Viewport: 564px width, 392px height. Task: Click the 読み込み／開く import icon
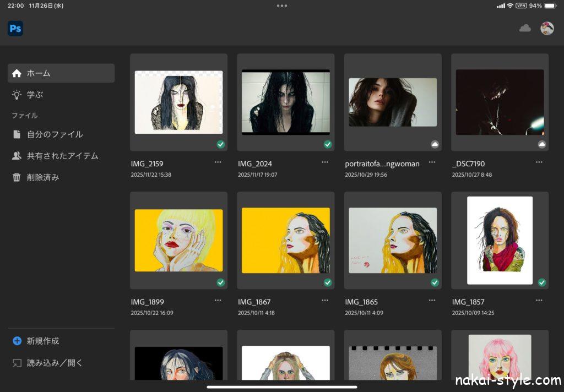point(17,363)
